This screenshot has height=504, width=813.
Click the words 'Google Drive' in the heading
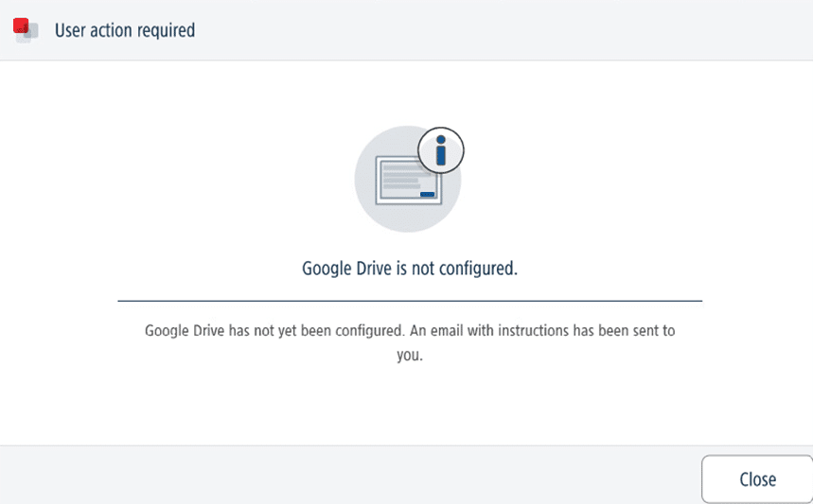346,269
